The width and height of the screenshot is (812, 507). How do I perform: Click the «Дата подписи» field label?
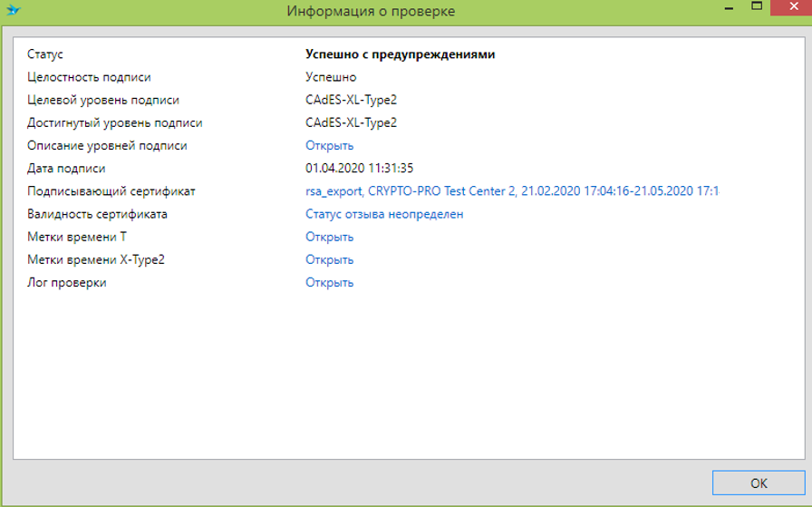(66, 169)
